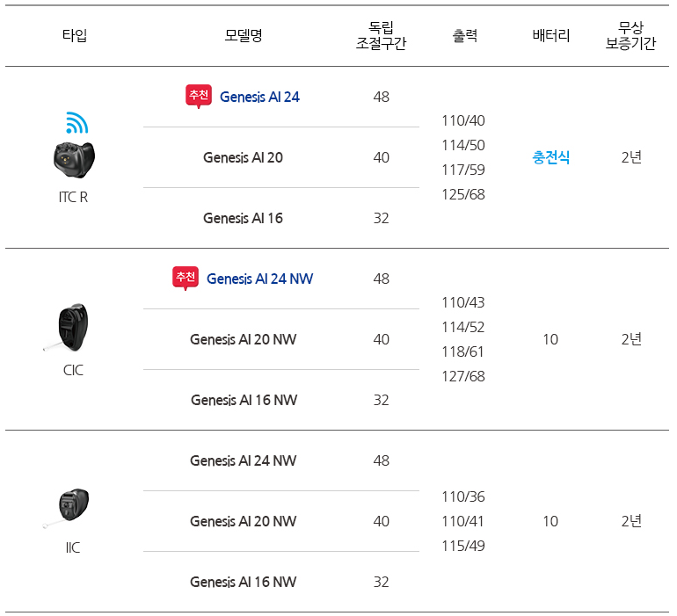Select Genesis AI 20 NW in CIC section
The image size is (677, 616).
click(x=243, y=339)
